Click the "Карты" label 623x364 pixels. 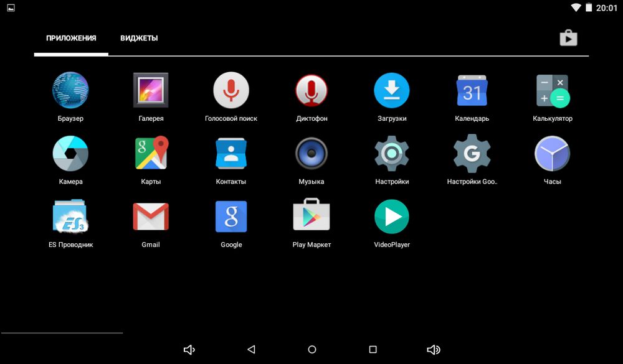pos(151,182)
